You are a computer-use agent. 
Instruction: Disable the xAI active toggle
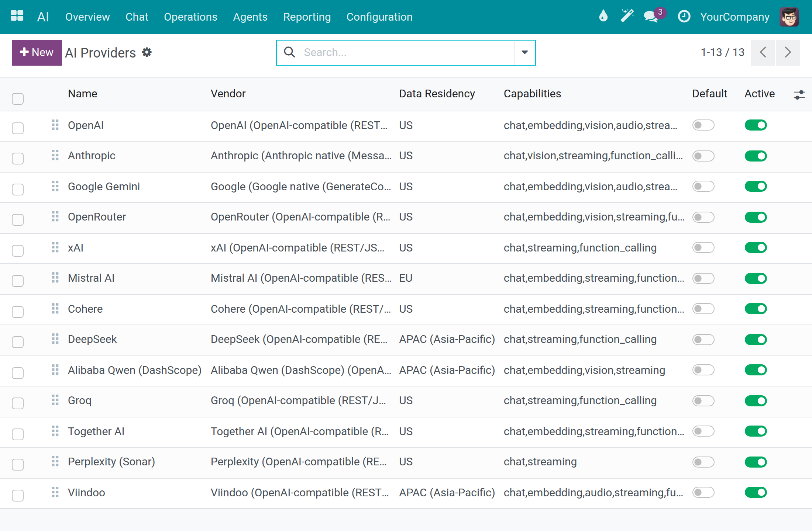756,247
